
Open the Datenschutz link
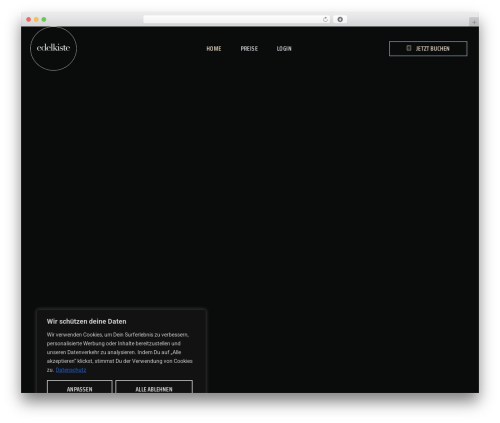click(x=71, y=370)
